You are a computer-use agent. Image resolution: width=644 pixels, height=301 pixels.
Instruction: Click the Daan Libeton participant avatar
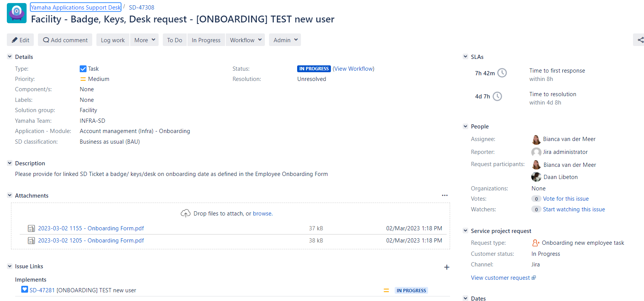pos(536,177)
